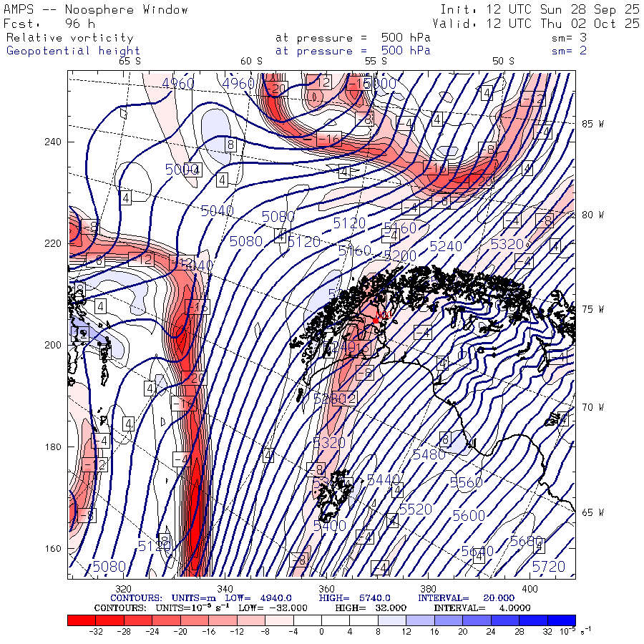
Task: Click the 200 tick label on left axis
Action: click(x=52, y=345)
